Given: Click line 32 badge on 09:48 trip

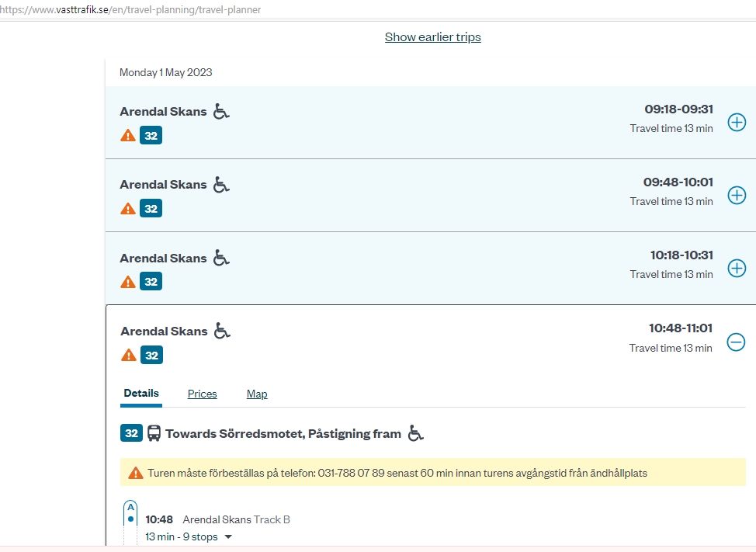Looking at the screenshot, I should [151, 209].
